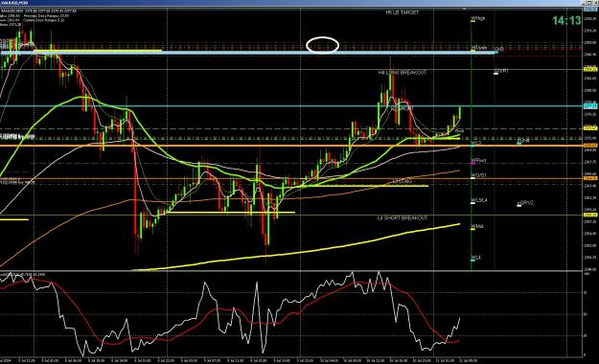Select the WD/S1 level marker
Screen dimensions: 599x364
(472, 177)
